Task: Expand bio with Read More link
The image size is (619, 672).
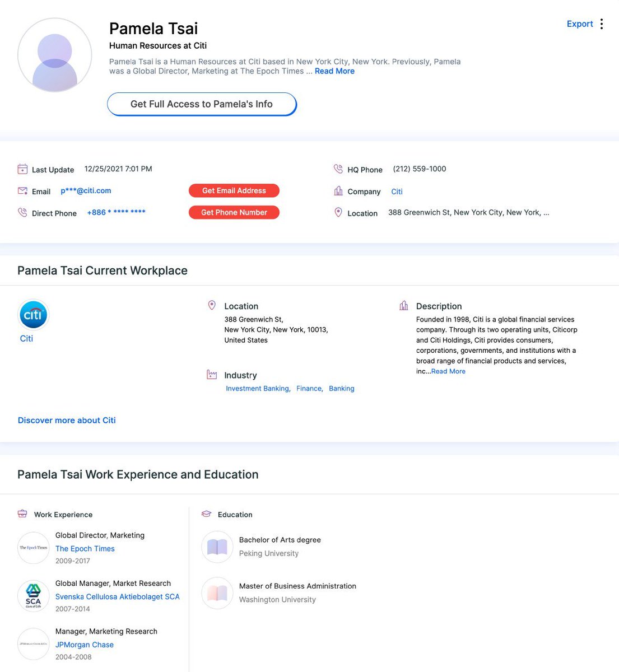Action: (x=334, y=71)
